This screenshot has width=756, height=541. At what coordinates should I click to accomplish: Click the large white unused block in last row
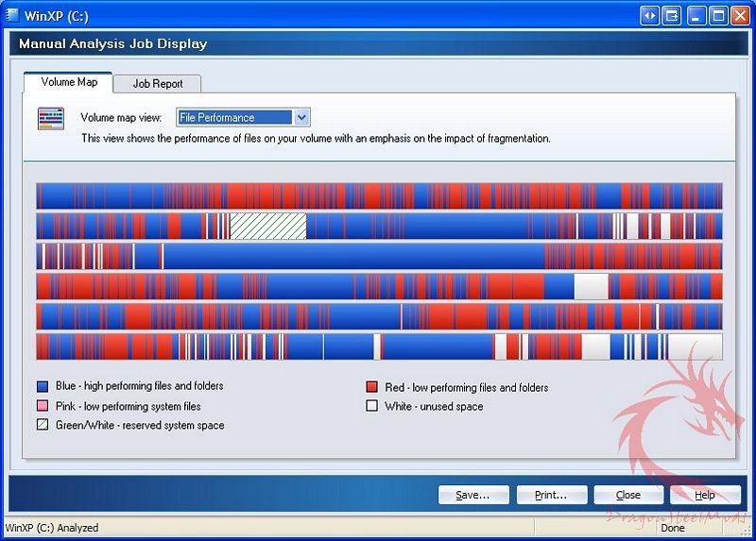point(696,347)
